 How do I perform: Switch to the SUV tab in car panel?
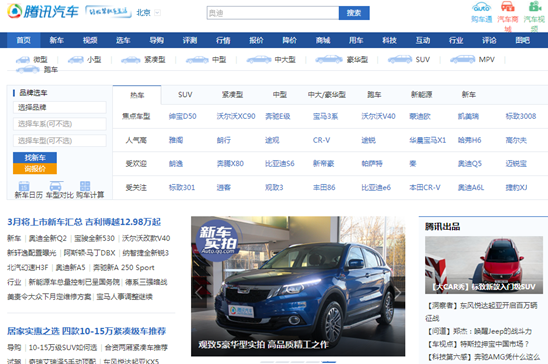coord(185,95)
